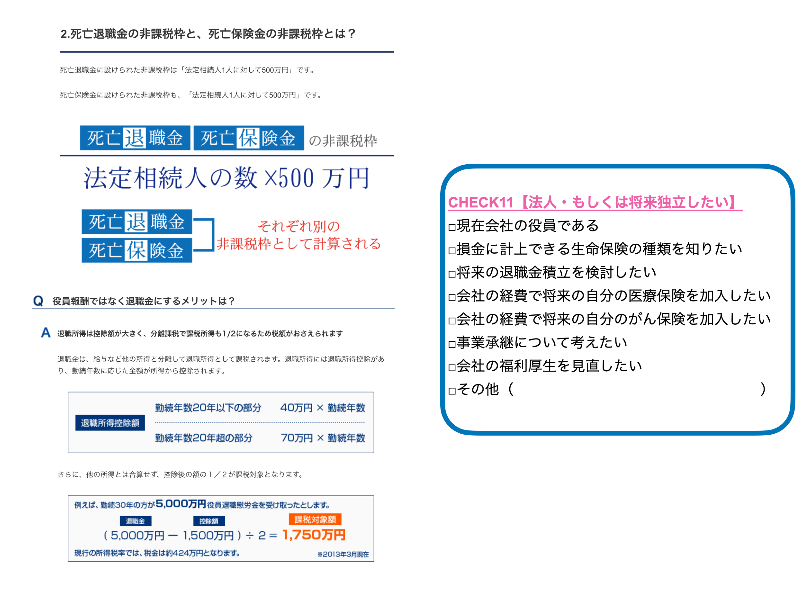Select the 医療保険を加入したい checkbox

pyautogui.click(x=453, y=296)
